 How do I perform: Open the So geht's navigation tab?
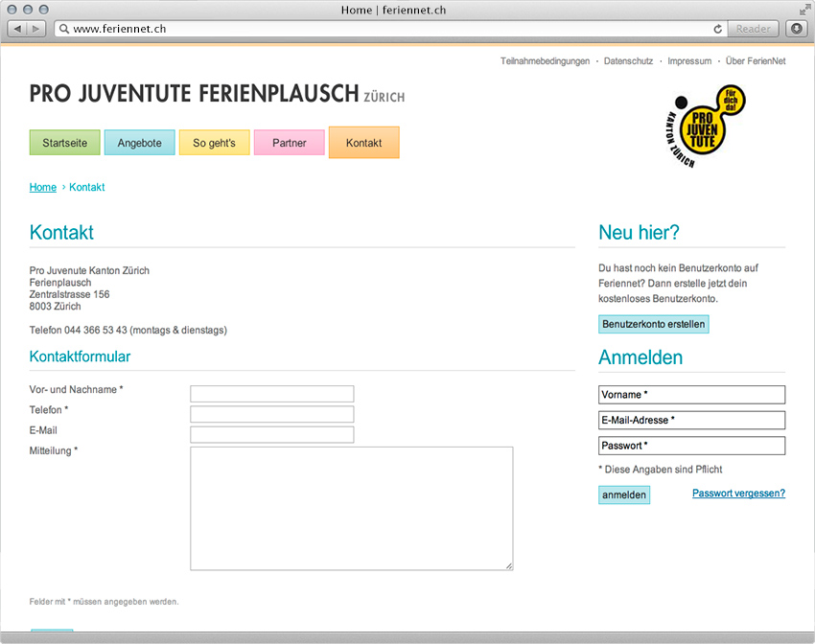[214, 143]
